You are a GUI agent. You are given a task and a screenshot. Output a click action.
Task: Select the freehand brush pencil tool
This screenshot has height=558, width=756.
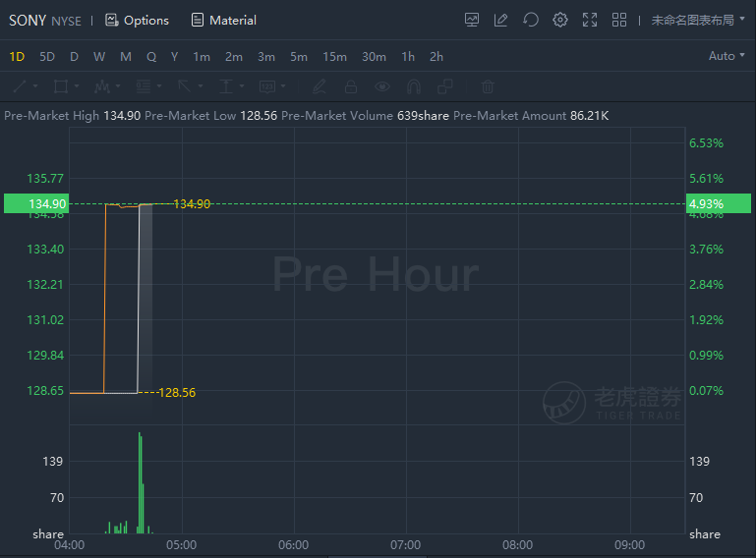point(320,86)
